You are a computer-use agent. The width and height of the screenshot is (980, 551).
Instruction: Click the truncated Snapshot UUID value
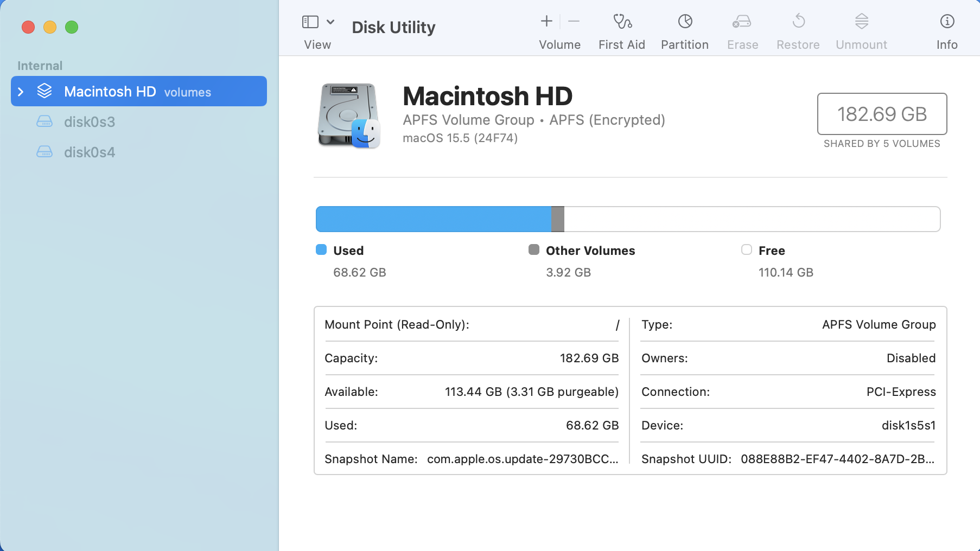837,459
